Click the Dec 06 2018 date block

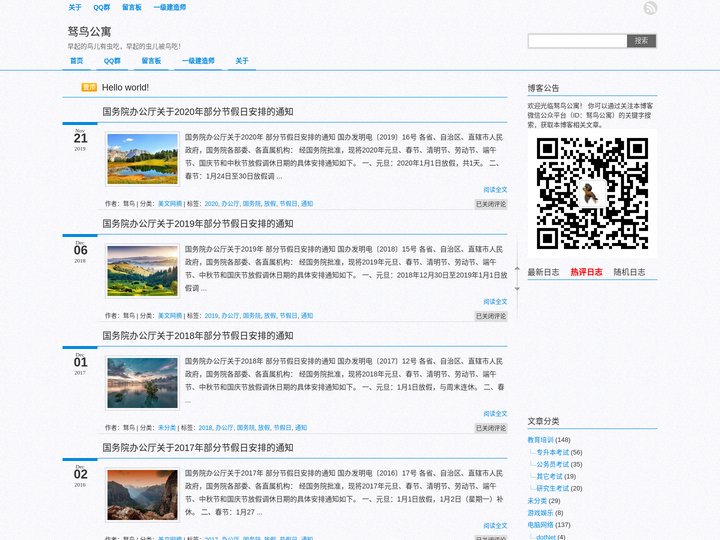(80, 252)
